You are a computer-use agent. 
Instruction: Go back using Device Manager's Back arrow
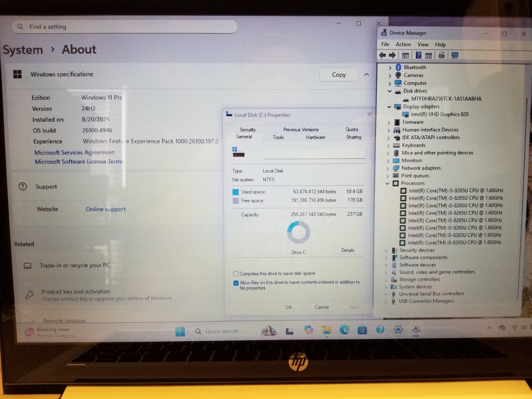point(382,55)
